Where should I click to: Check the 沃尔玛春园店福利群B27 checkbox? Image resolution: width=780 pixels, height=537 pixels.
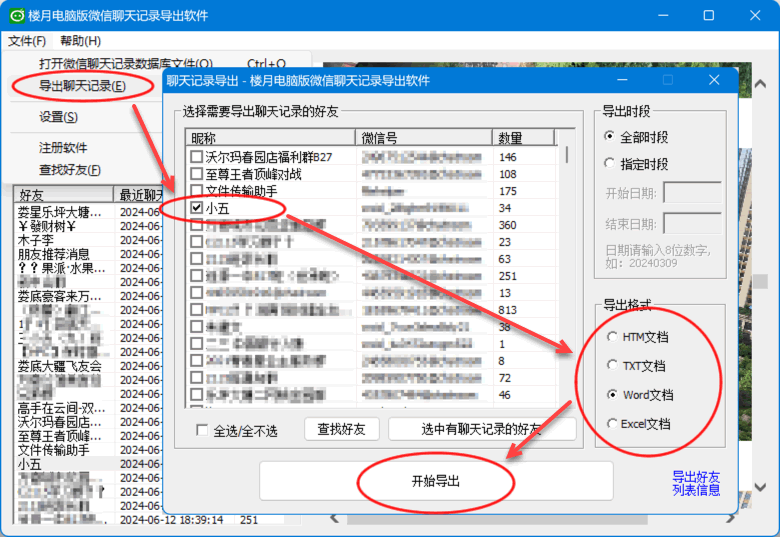pyautogui.click(x=196, y=157)
